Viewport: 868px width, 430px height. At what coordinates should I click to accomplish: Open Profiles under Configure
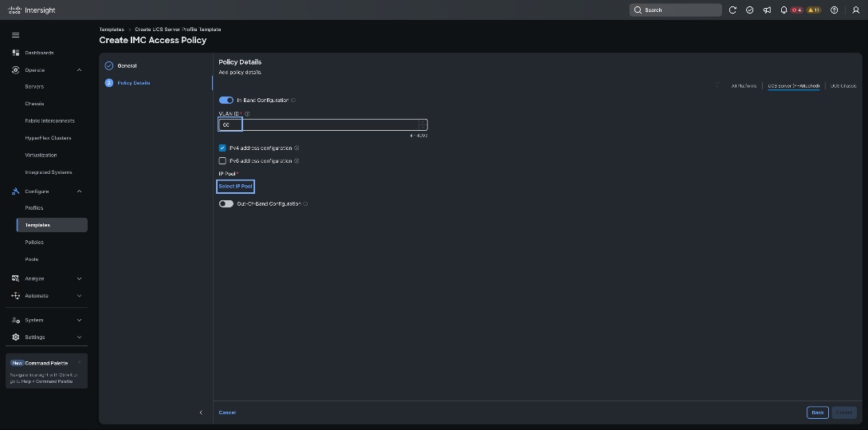(x=34, y=207)
